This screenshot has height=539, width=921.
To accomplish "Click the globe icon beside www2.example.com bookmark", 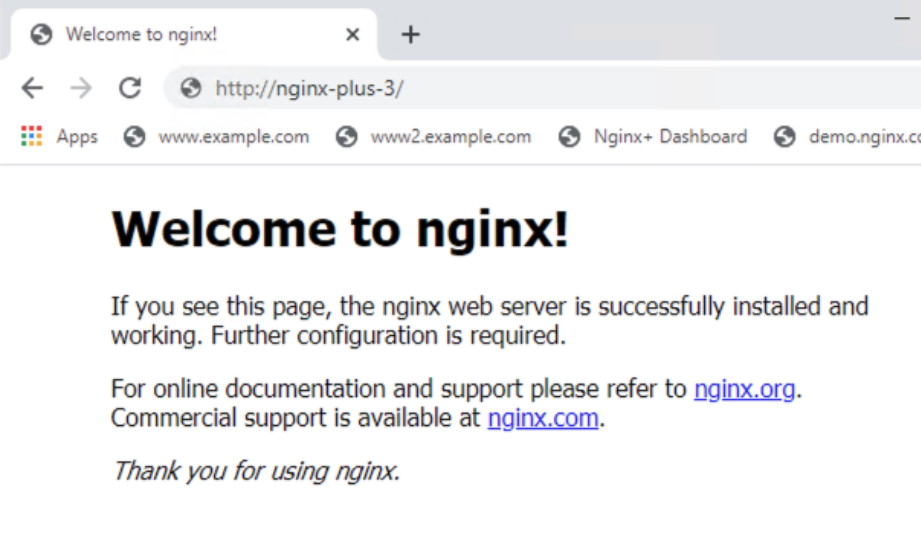I will 347,137.
